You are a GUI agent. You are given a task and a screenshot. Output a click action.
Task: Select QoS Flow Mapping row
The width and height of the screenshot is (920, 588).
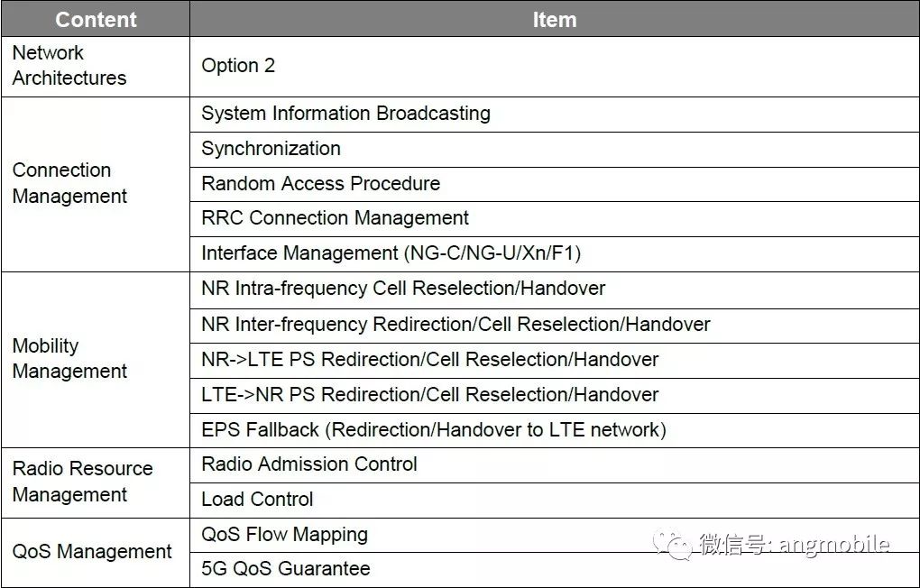(x=555, y=535)
